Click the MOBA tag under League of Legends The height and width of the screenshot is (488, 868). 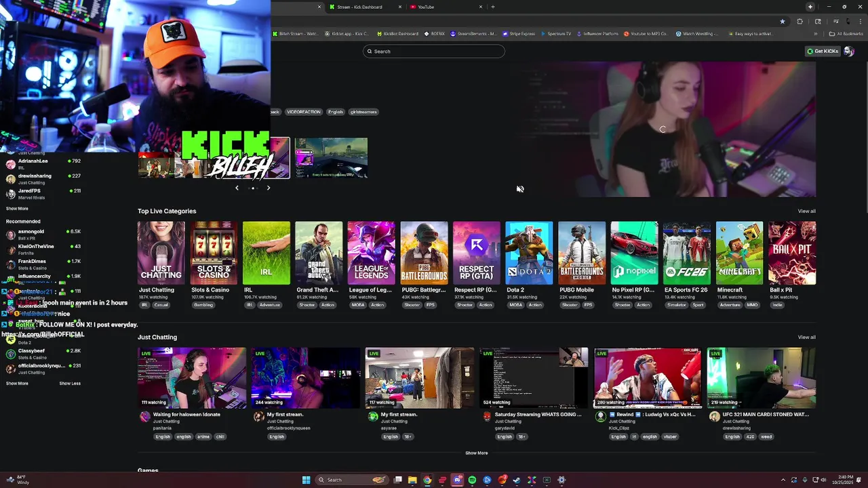coord(357,305)
